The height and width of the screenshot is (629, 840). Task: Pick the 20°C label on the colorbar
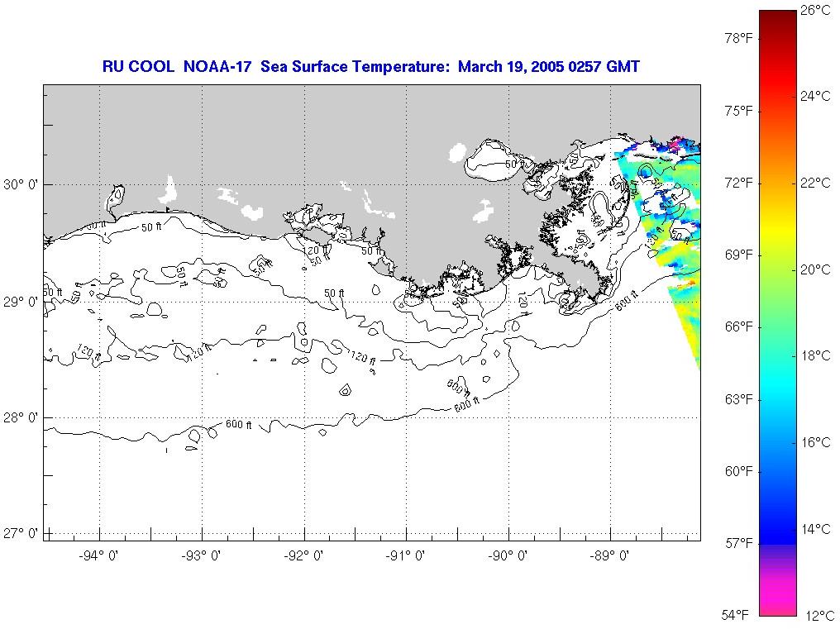click(815, 269)
